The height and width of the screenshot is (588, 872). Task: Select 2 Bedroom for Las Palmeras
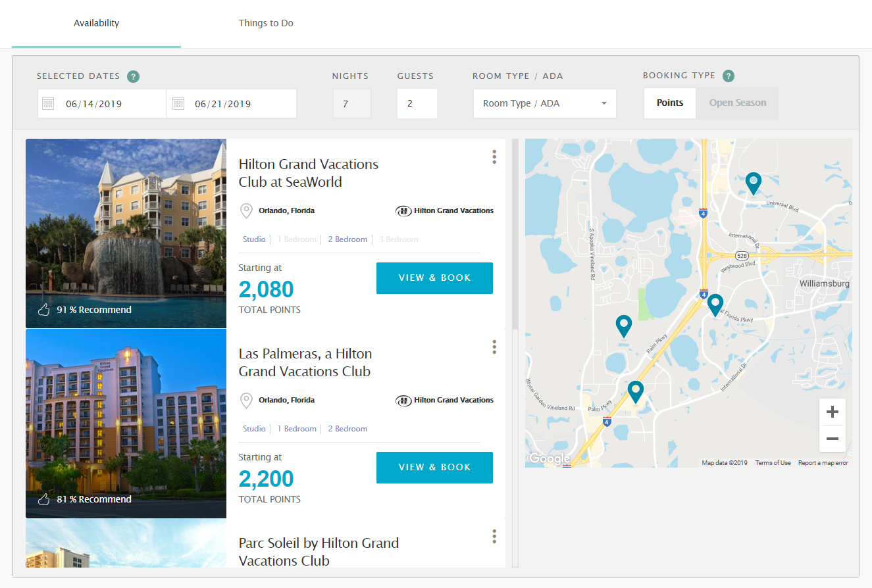pos(347,429)
